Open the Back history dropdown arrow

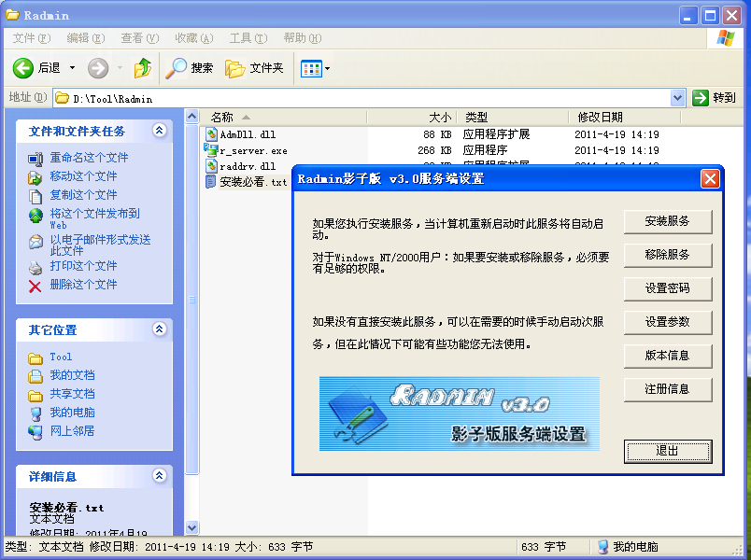point(72,68)
